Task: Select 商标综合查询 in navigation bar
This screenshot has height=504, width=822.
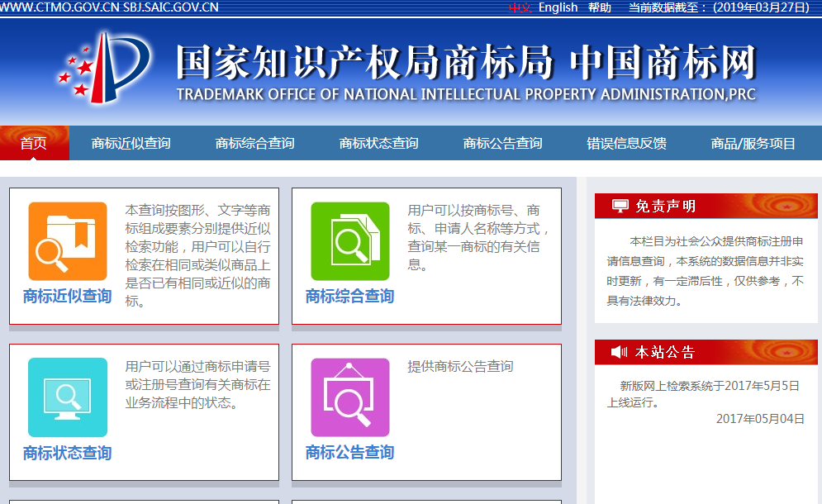Action: point(254,143)
